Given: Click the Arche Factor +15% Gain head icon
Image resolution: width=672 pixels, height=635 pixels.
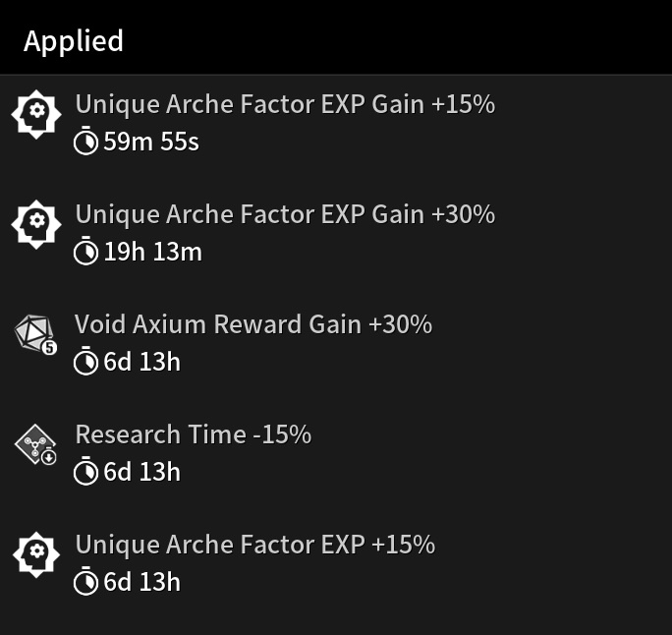Looking at the screenshot, I should 36,114.
